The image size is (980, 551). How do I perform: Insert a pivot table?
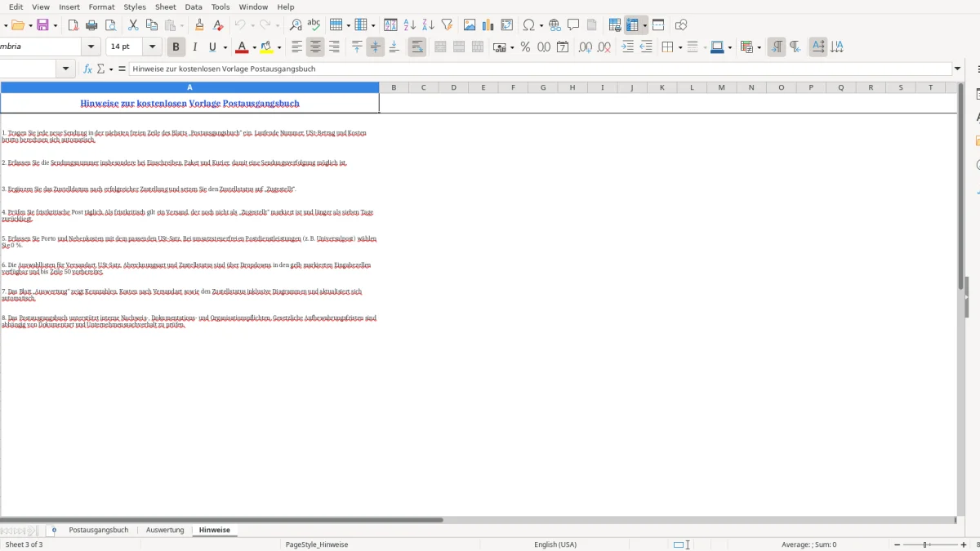[507, 25]
